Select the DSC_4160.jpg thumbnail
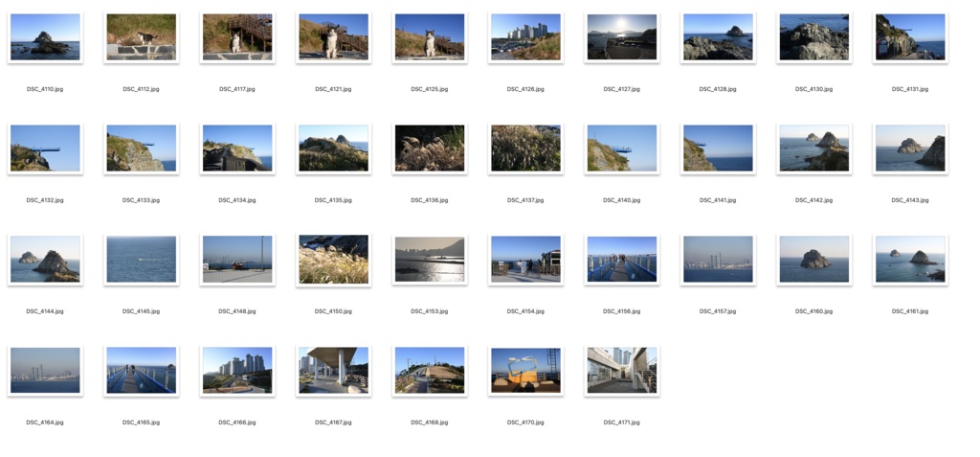This screenshot has width=980, height=457. coord(813,260)
